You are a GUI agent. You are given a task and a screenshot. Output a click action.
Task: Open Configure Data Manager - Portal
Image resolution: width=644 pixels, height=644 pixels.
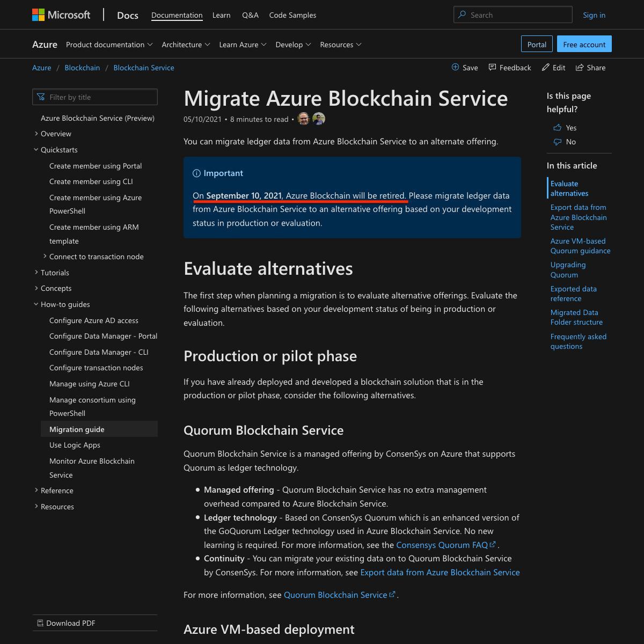click(x=103, y=336)
